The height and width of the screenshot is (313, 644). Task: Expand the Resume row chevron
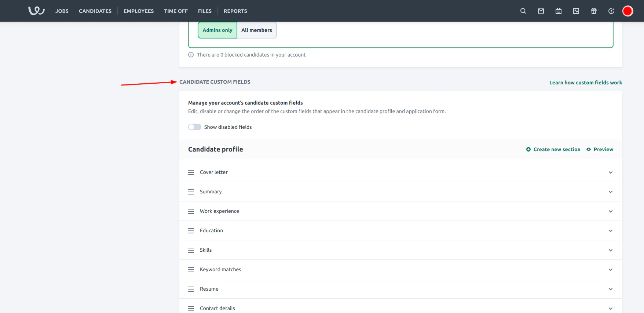[x=611, y=289]
